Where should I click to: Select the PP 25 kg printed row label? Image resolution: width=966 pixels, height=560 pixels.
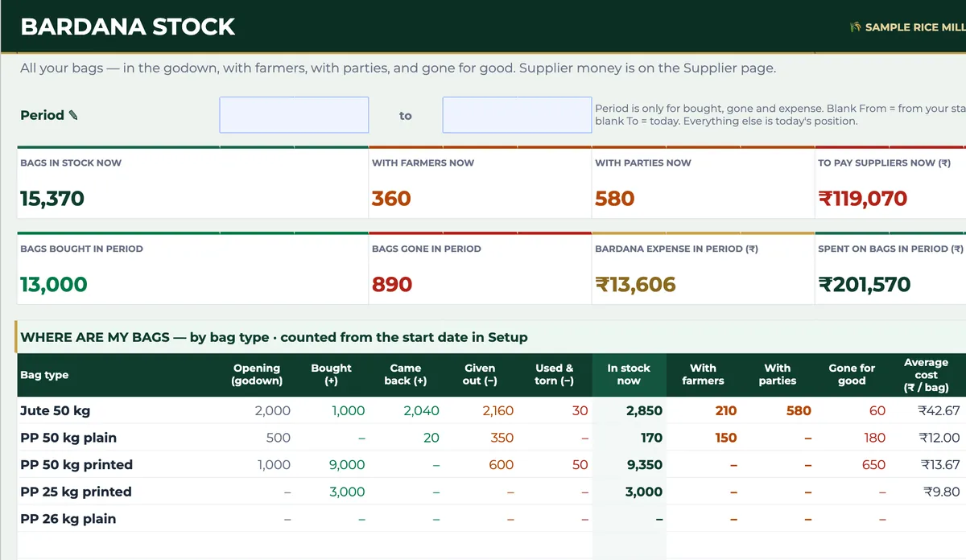[76, 492]
